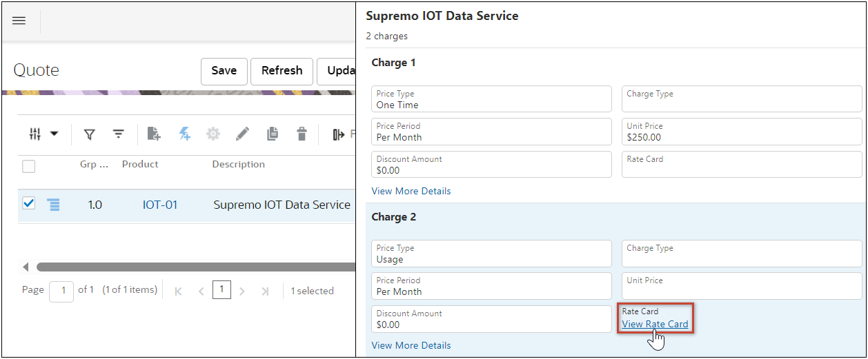Click the blue lightning quick-add icon
Screen dimensions: 868x359
point(184,134)
